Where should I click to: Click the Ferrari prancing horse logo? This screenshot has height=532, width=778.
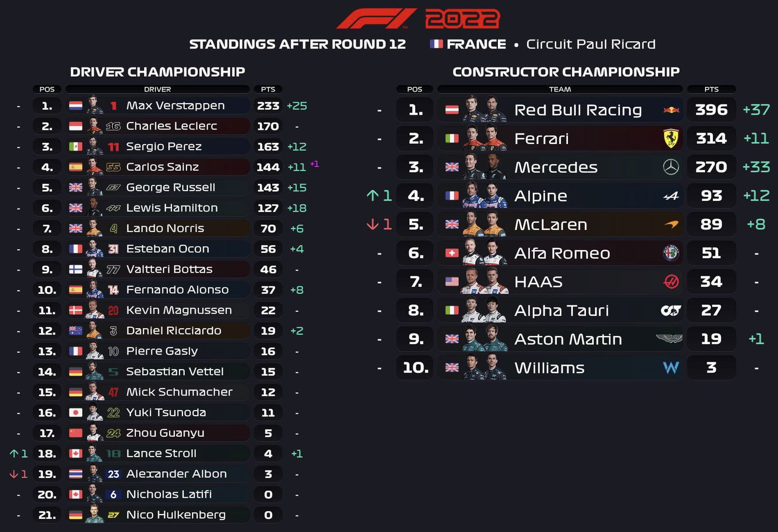coord(671,139)
